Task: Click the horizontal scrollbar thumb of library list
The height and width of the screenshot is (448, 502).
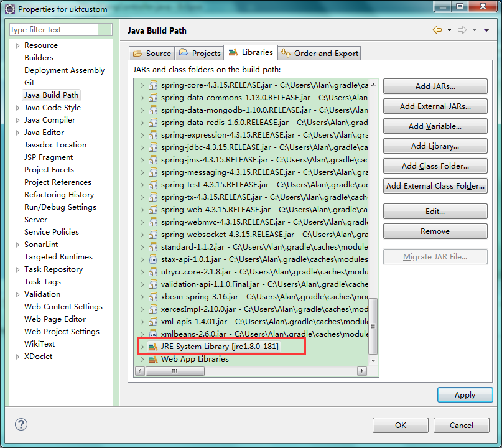Action: [x=175, y=371]
